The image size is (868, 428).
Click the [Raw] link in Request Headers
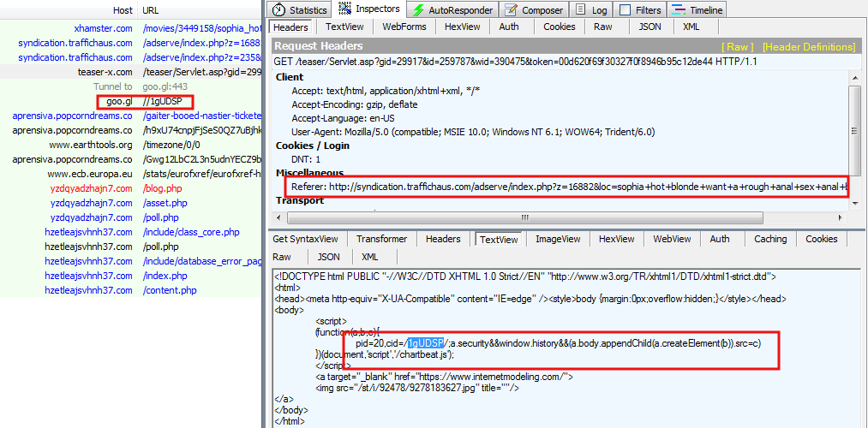point(737,47)
